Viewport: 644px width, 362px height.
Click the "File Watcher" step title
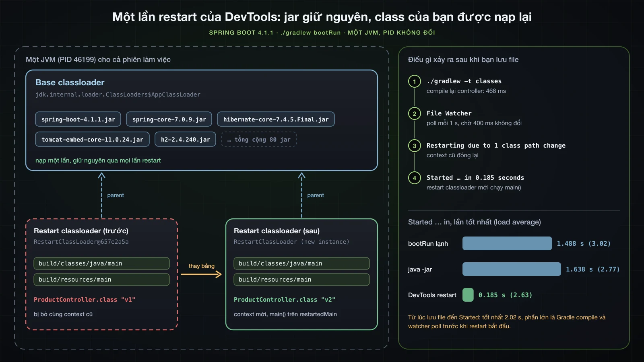[449, 113]
